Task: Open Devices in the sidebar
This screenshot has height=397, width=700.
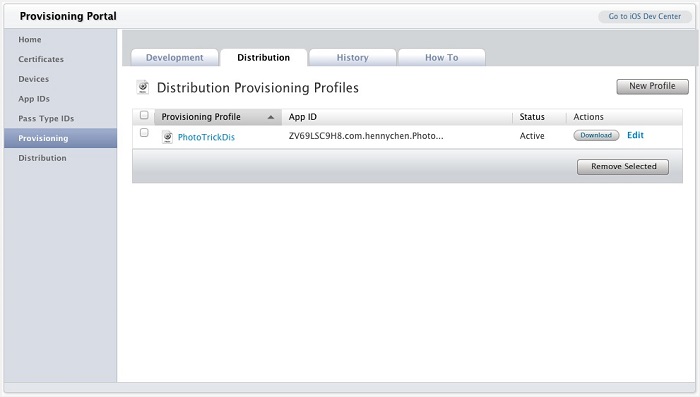Action: pyautogui.click(x=33, y=79)
